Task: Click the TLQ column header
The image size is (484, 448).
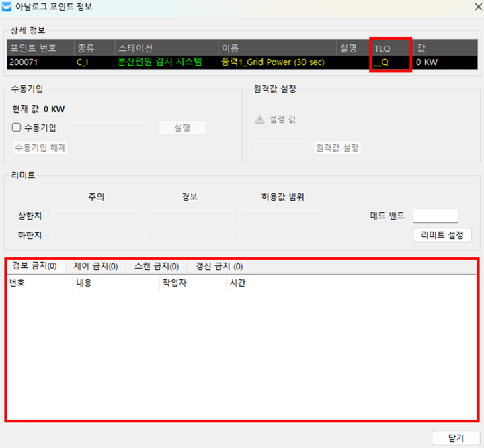Action: [391, 48]
